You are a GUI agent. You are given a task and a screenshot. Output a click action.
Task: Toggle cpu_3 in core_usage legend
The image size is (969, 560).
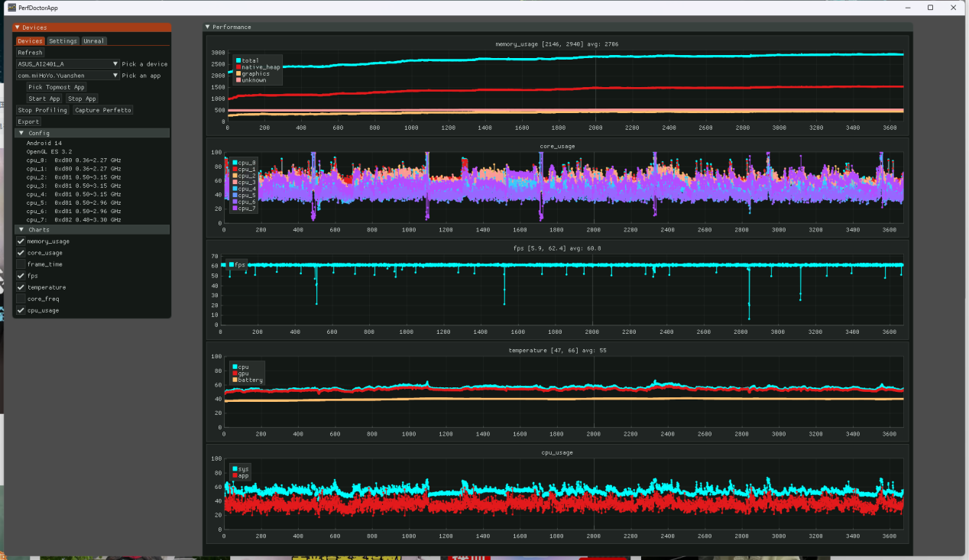[245, 182]
